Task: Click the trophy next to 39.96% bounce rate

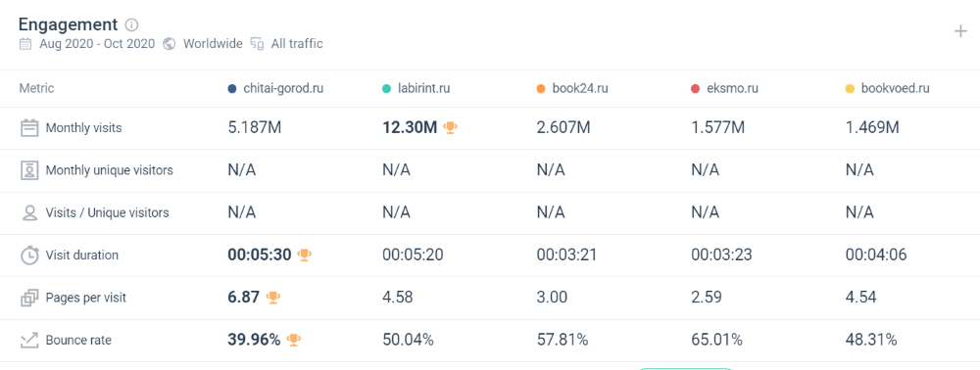Action: click(294, 340)
